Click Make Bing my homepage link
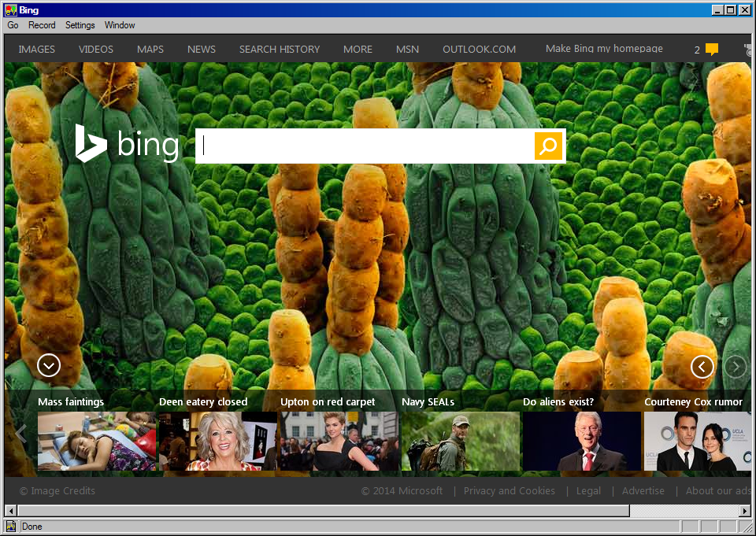This screenshot has height=536, width=756. pyautogui.click(x=604, y=49)
